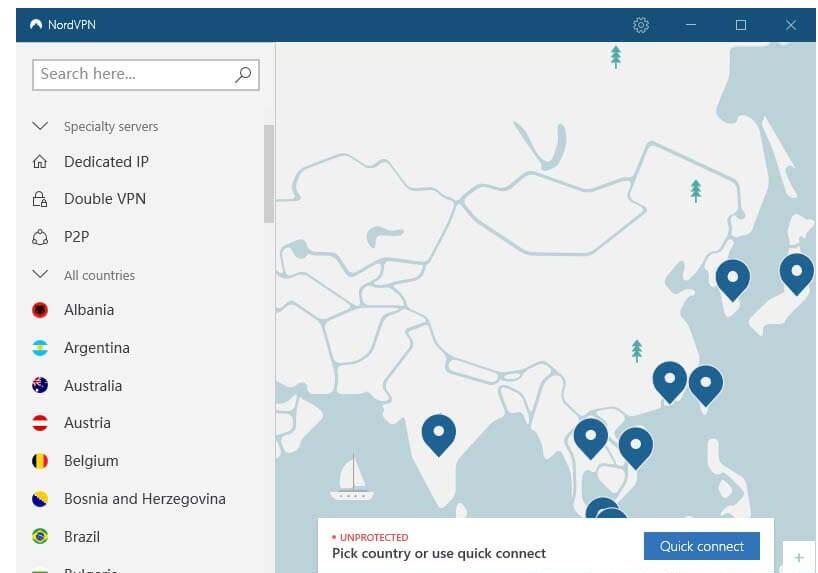Click the South Korea map pin
This screenshot has width=818, height=573.
(x=732, y=280)
